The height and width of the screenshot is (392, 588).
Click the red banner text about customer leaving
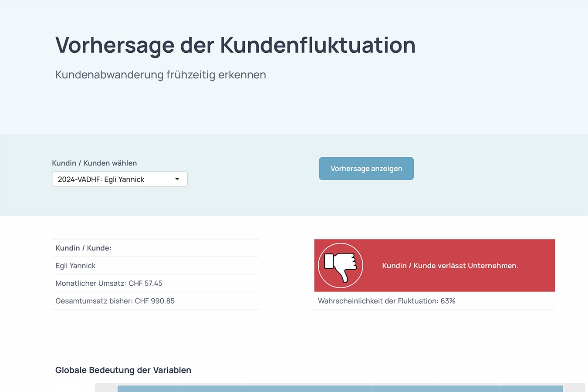click(450, 266)
